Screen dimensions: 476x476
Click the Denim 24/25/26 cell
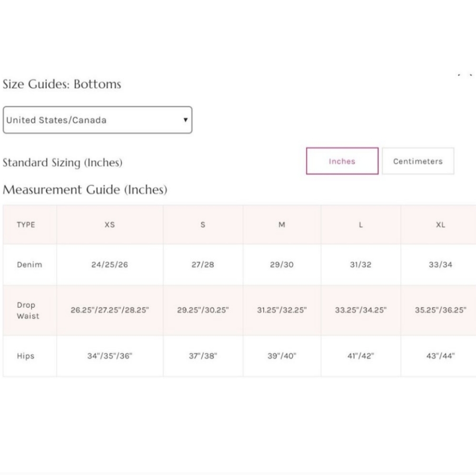(109, 265)
